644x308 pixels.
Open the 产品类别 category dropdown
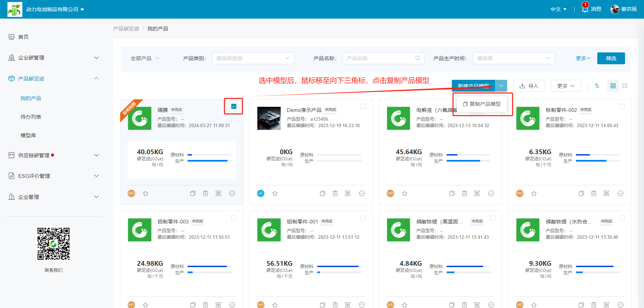click(253, 58)
